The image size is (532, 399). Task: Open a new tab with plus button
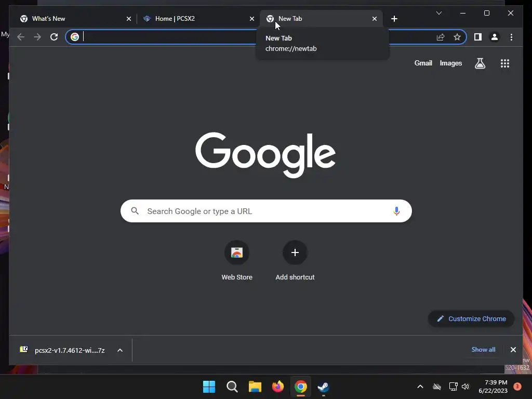[394, 19]
